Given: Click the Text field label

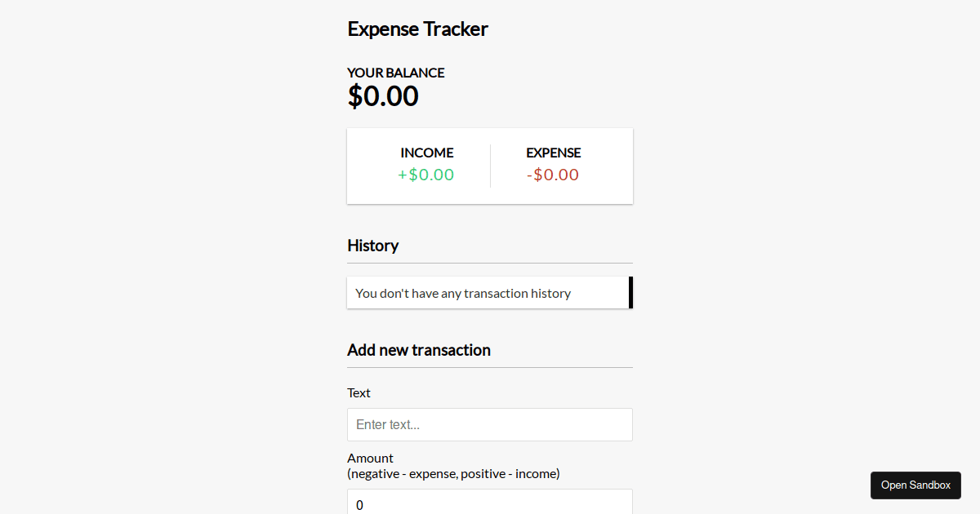Looking at the screenshot, I should tap(359, 392).
